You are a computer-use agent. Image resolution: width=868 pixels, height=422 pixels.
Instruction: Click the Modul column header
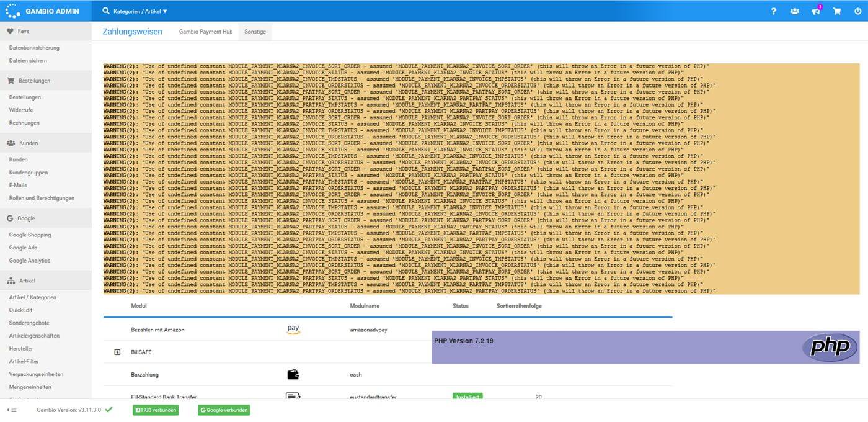[139, 306]
